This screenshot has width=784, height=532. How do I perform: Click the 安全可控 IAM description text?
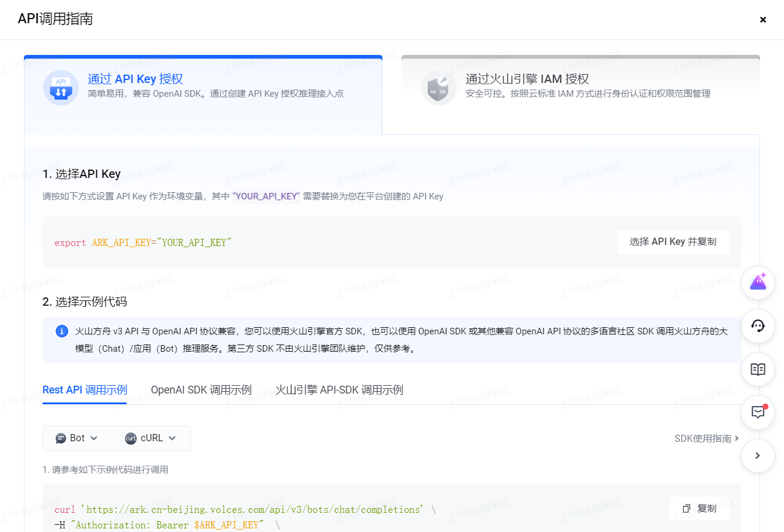click(x=588, y=94)
